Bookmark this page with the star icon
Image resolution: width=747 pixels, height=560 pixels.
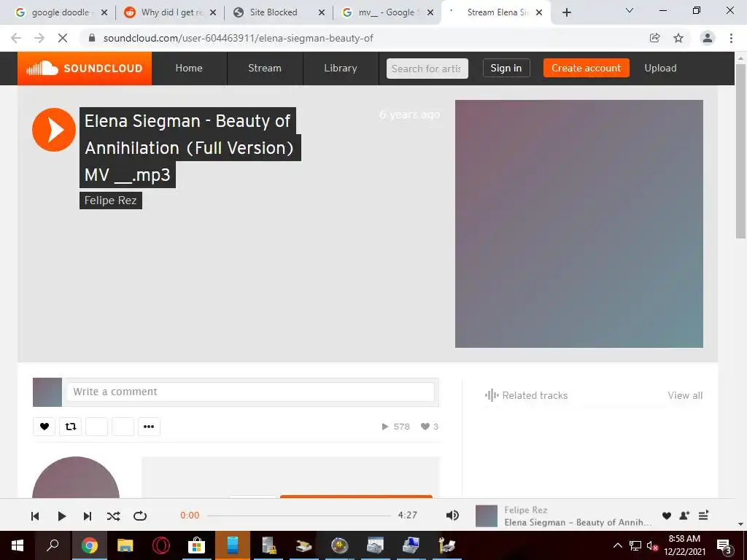coord(678,38)
